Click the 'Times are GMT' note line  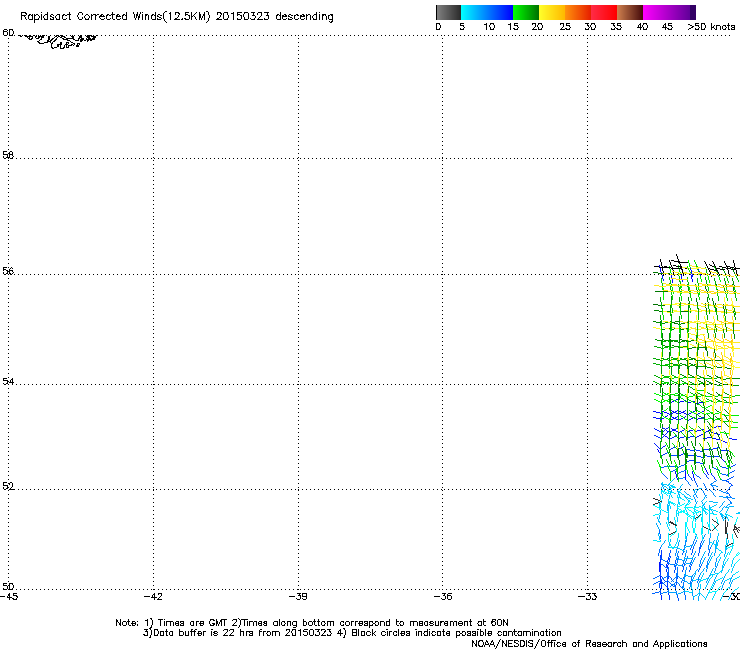(311, 623)
